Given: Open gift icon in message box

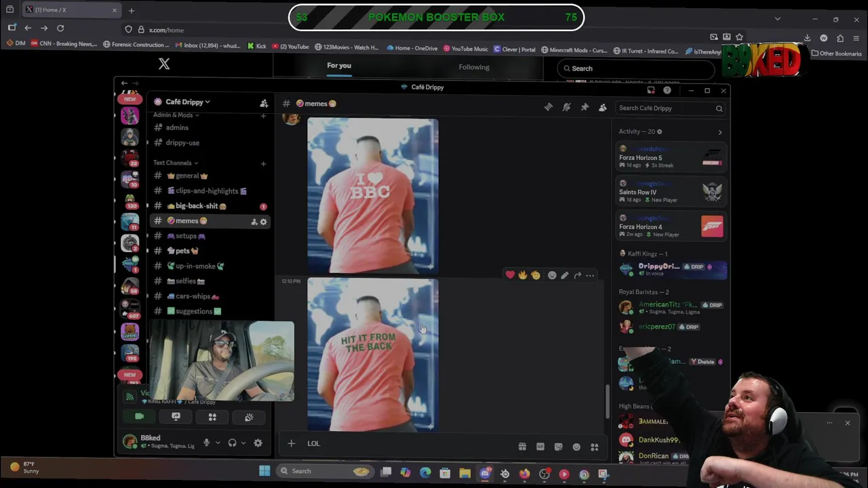Looking at the screenshot, I should pyautogui.click(x=522, y=447).
